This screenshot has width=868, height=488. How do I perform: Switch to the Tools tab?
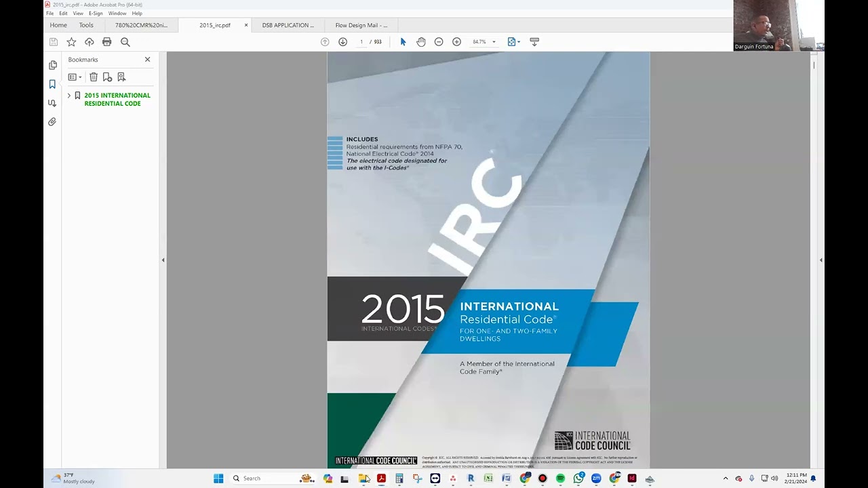click(x=86, y=25)
